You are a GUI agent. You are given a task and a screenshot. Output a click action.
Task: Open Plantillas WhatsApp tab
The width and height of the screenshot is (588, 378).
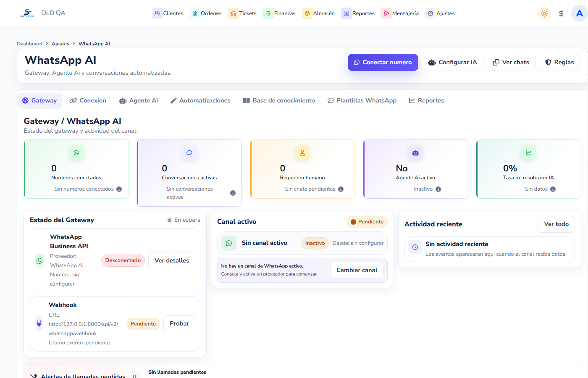point(362,101)
